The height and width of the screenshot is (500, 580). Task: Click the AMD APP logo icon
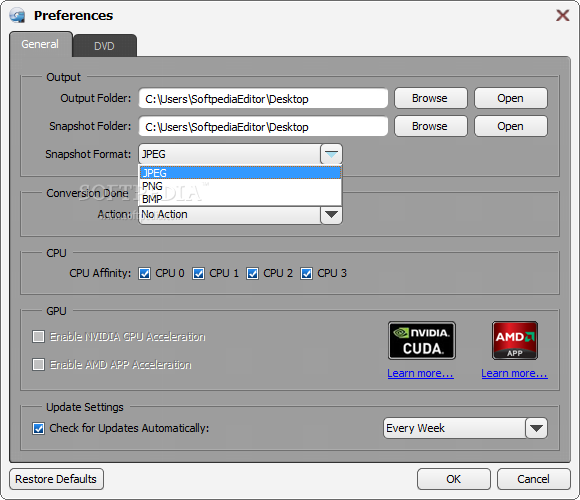click(x=515, y=341)
